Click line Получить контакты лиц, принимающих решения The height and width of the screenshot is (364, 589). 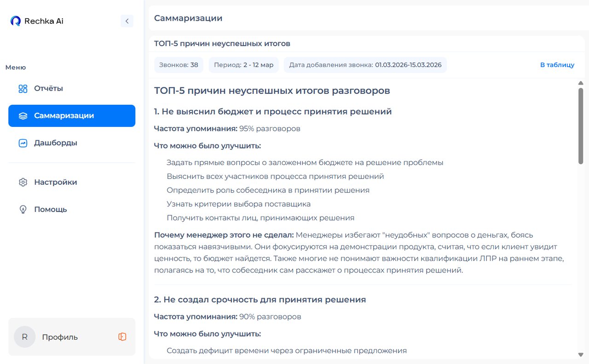click(260, 218)
